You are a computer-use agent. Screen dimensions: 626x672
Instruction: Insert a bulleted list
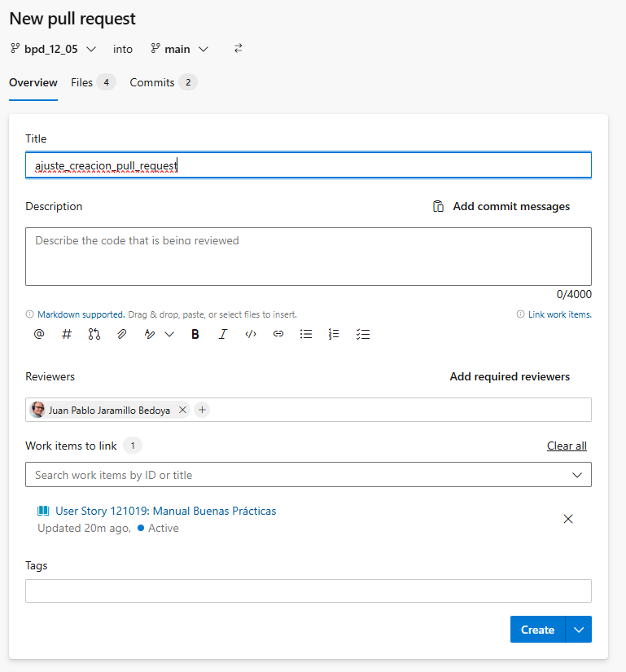(x=306, y=334)
